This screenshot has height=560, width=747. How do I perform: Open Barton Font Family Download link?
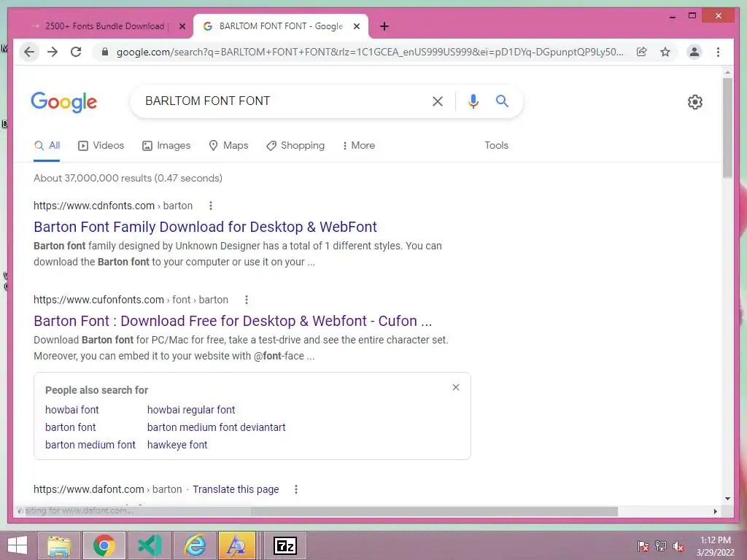[x=205, y=227]
